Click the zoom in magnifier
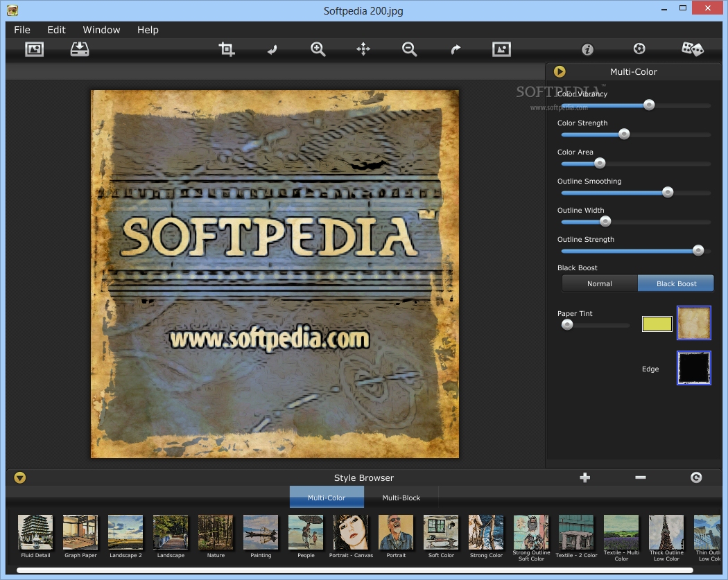This screenshot has width=728, height=580. tap(318, 49)
